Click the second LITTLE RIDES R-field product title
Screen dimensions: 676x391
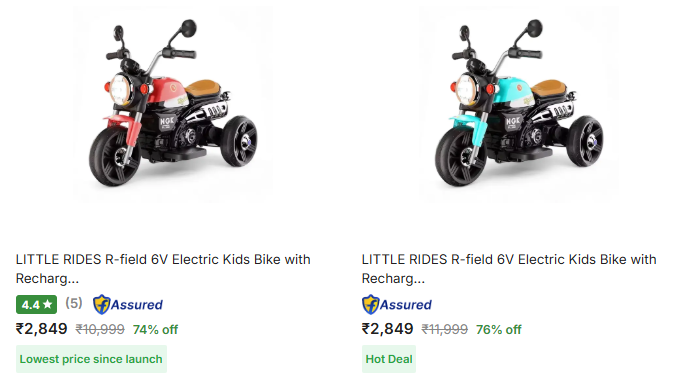pos(509,269)
